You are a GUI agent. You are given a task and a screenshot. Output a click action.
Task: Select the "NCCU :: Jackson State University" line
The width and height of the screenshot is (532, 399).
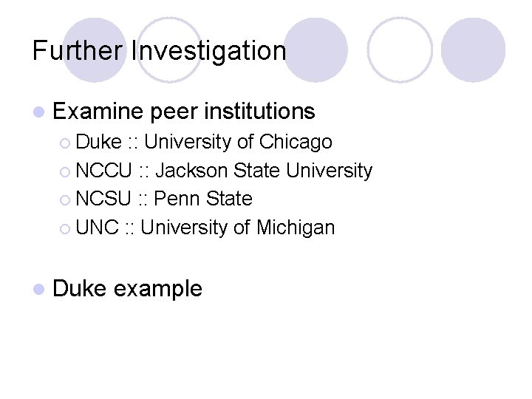(224, 170)
